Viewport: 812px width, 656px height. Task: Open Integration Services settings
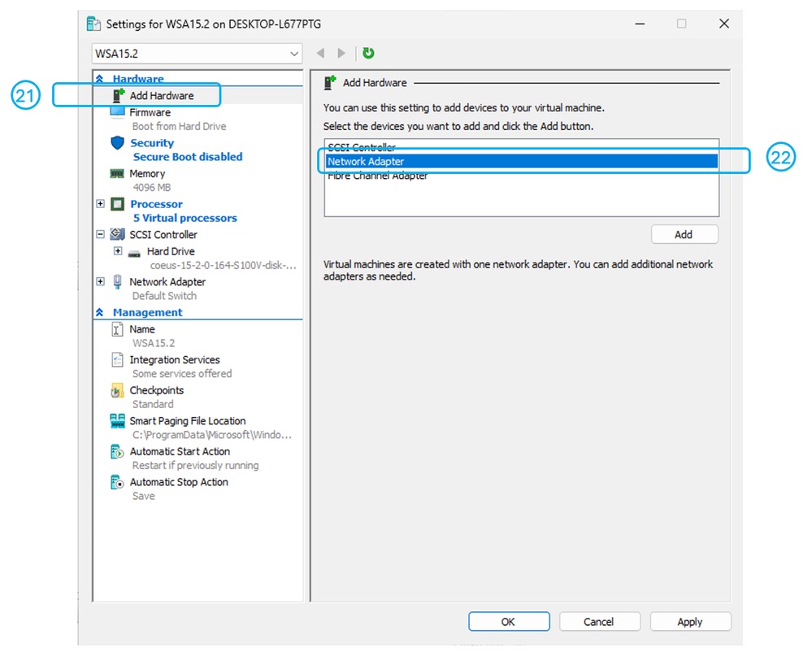[x=175, y=359]
